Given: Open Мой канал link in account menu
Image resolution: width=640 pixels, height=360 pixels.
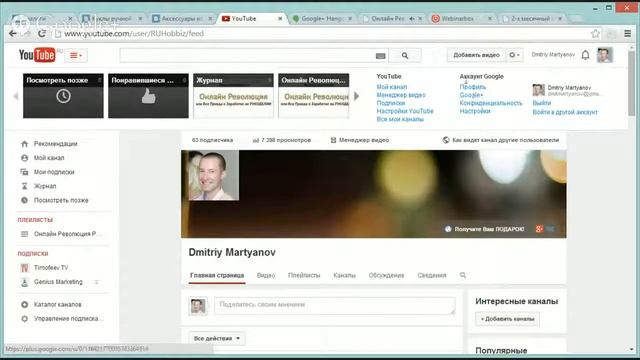Looking at the screenshot, I should click(391, 87).
